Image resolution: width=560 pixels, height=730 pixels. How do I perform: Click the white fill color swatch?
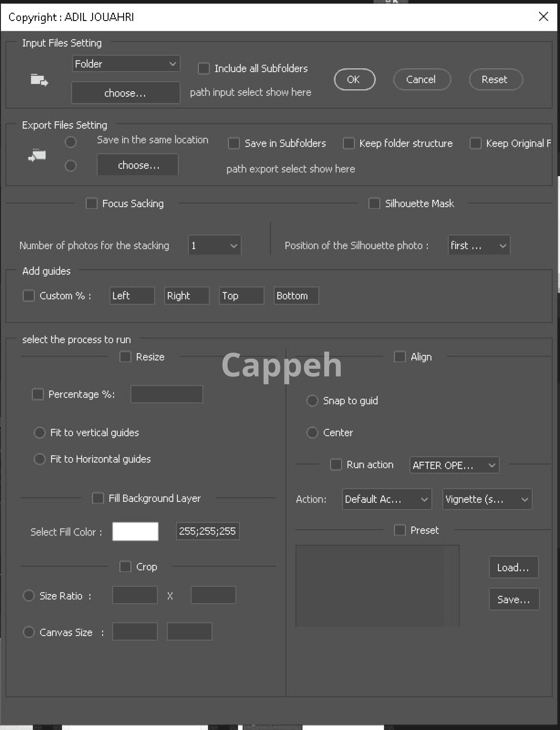click(x=135, y=531)
